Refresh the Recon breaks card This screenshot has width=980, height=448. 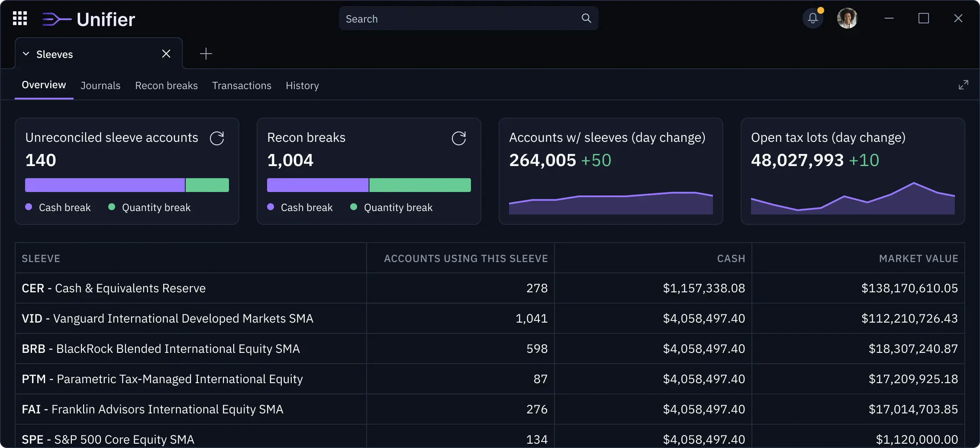(459, 138)
